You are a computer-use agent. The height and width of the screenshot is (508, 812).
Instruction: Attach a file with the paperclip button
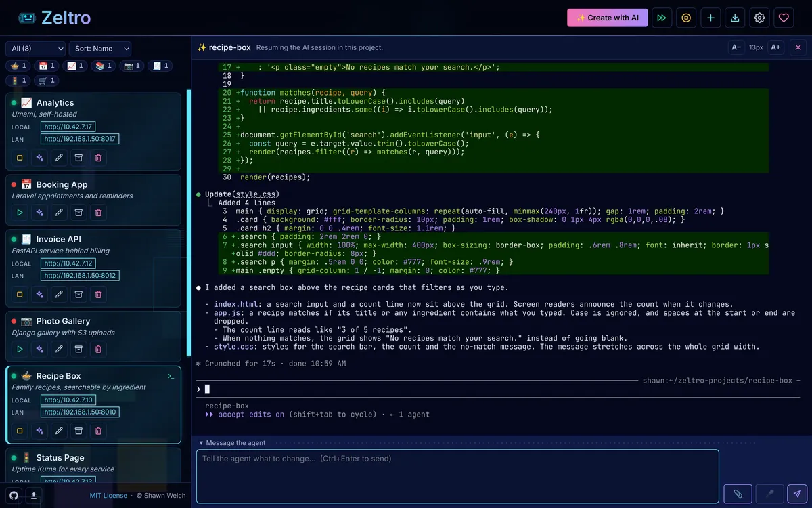coord(738,494)
